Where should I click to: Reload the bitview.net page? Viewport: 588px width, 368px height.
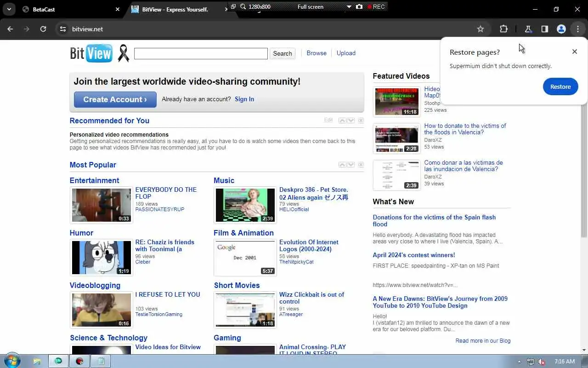pyautogui.click(x=43, y=29)
